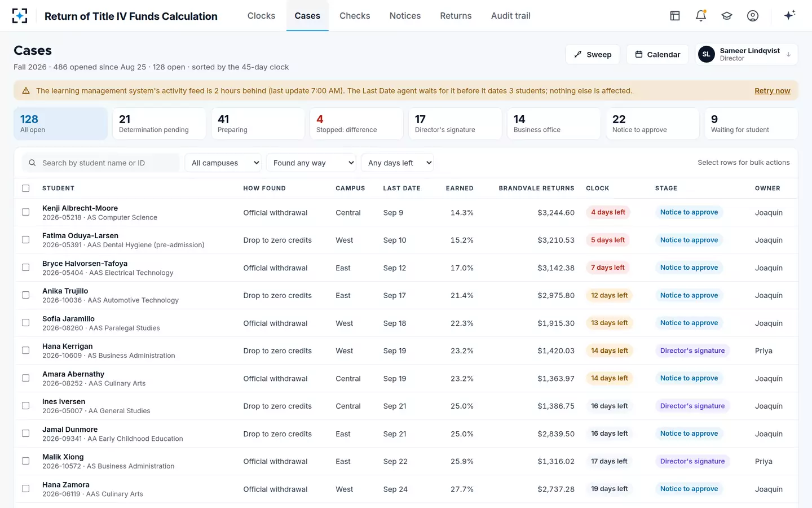Check the Hana Kerrigan row
This screenshot has height=508, width=812.
(25, 351)
